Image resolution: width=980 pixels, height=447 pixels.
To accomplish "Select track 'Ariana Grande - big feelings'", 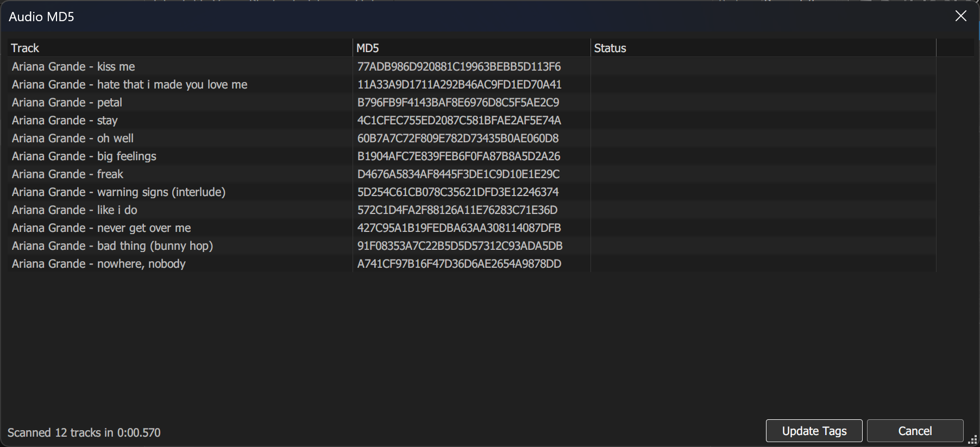I will (84, 156).
